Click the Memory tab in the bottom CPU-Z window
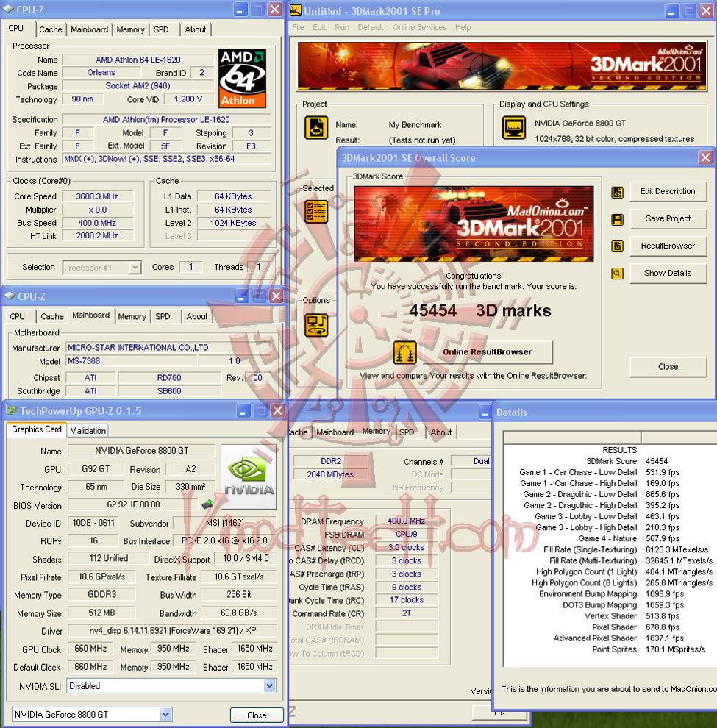 click(x=376, y=432)
